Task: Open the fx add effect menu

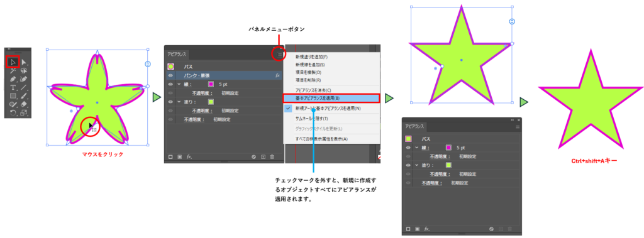Action: click(189, 157)
